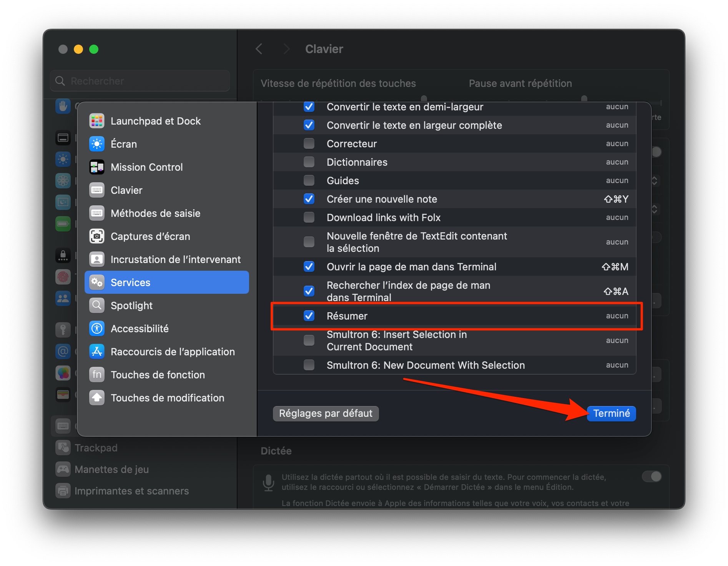Toggle the Dictée switch

click(652, 477)
